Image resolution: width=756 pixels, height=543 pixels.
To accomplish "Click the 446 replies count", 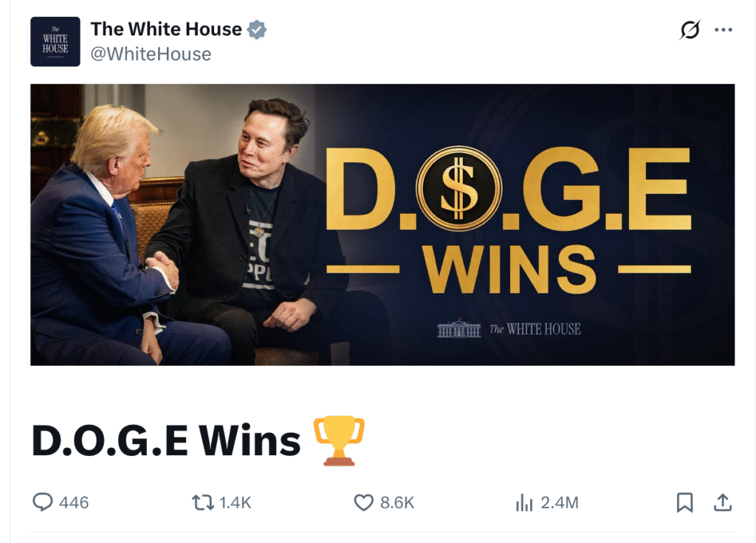I will (x=74, y=502).
